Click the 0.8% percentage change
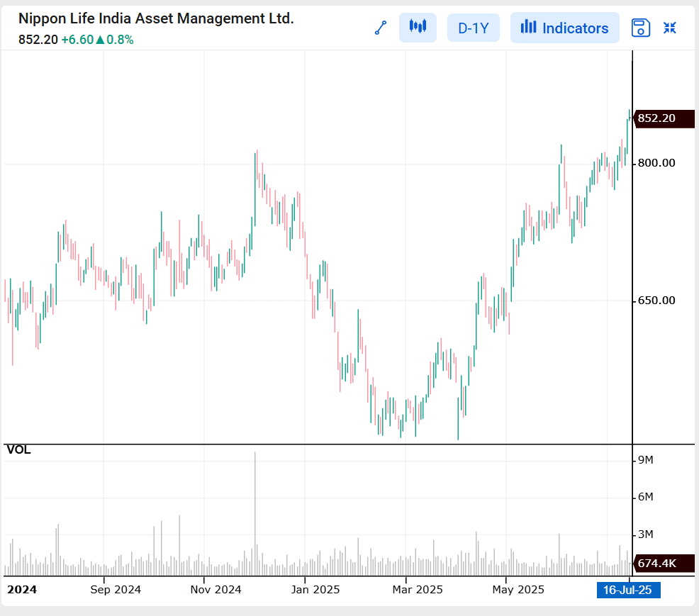Screen dimensions: 699x616 tap(120, 40)
